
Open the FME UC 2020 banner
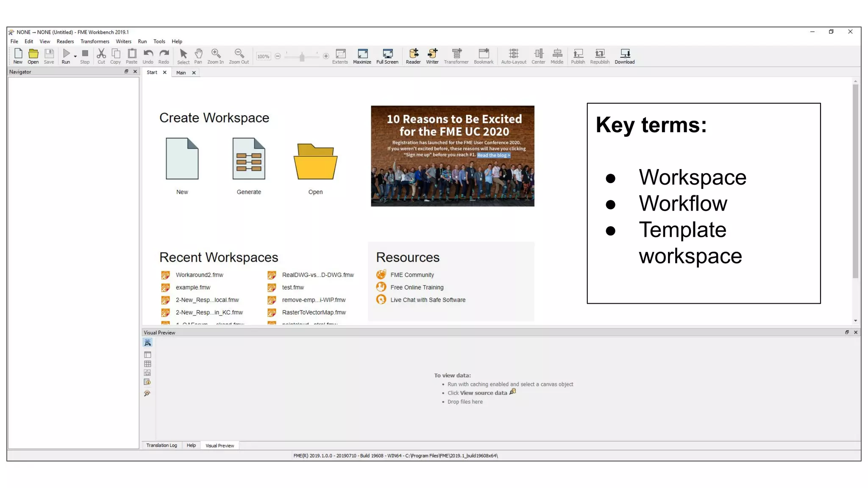(452, 156)
